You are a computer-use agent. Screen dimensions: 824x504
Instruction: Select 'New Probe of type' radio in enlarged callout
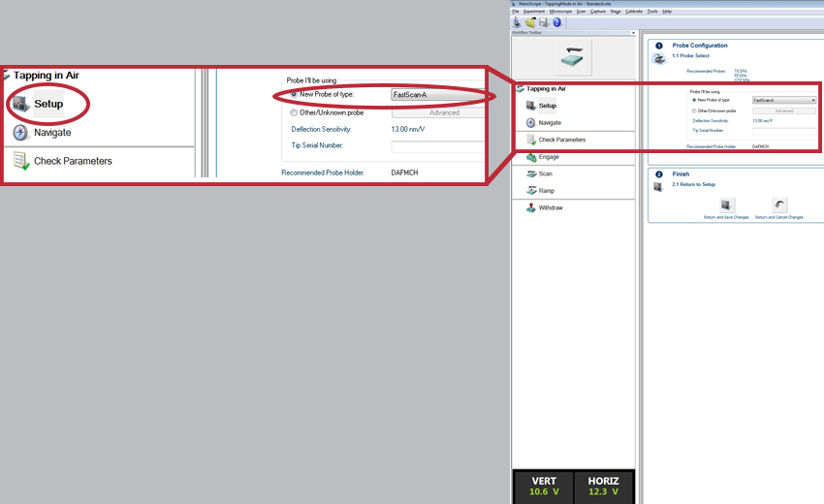[x=294, y=94]
